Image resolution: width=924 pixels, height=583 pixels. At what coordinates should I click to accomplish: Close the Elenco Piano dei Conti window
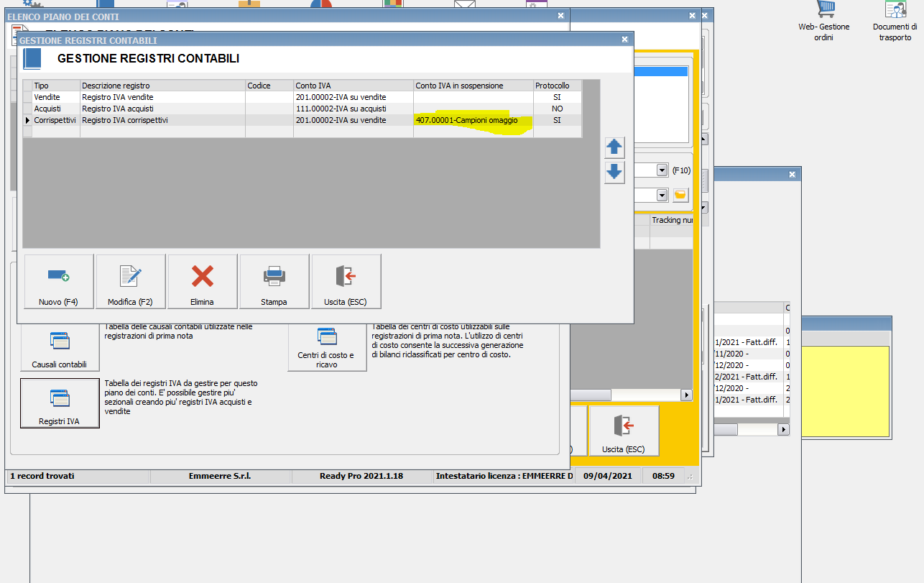pyautogui.click(x=560, y=15)
